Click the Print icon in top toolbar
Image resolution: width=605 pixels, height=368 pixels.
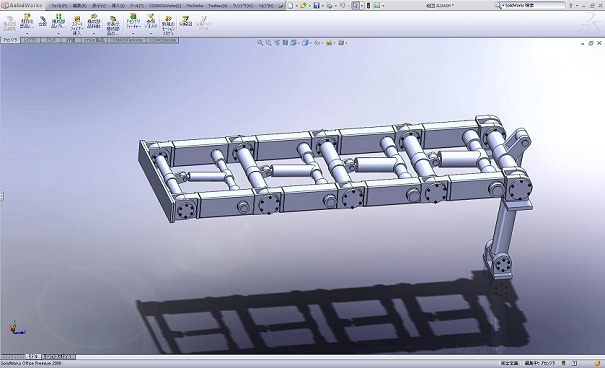(329, 5)
